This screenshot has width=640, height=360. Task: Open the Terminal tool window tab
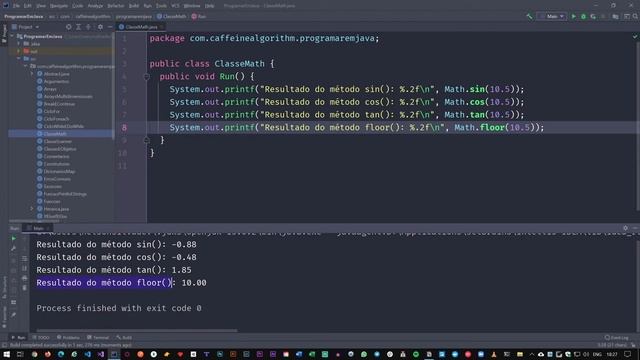point(98,338)
